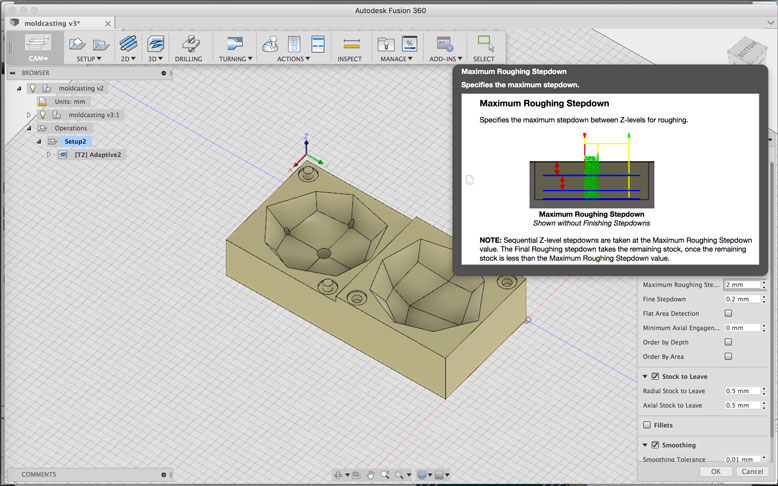The width and height of the screenshot is (778, 486).
Task: Collapse the Browser panel with the arrows icon
Action: click(12, 73)
